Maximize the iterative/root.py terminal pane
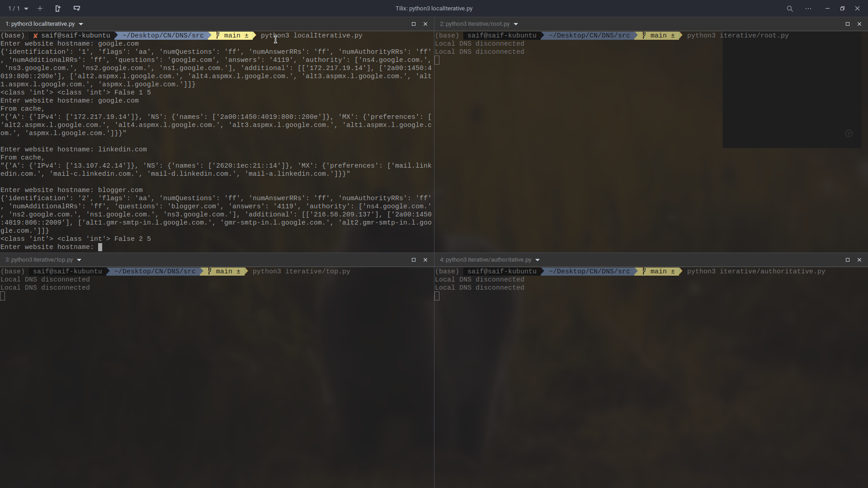The height and width of the screenshot is (488, 868). (847, 24)
